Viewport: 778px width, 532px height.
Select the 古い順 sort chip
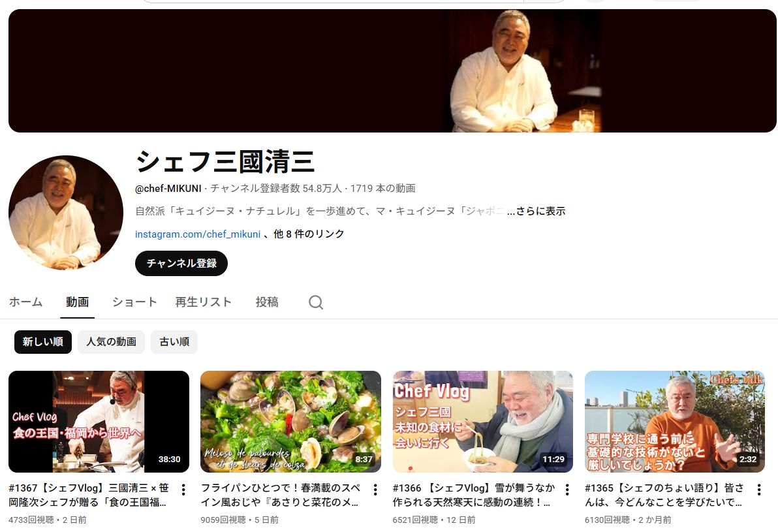(174, 342)
